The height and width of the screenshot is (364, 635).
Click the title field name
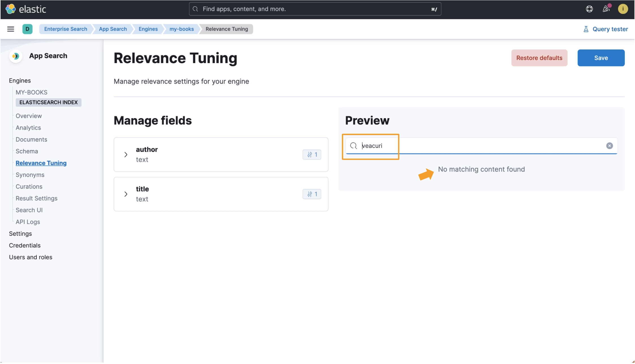tap(142, 189)
